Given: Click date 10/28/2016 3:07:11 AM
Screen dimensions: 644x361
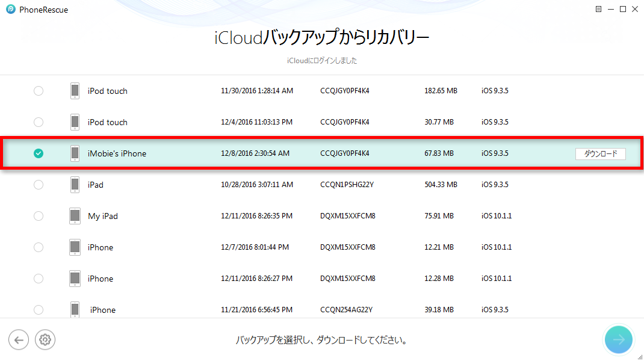Looking at the screenshot, I should (257, 184).
